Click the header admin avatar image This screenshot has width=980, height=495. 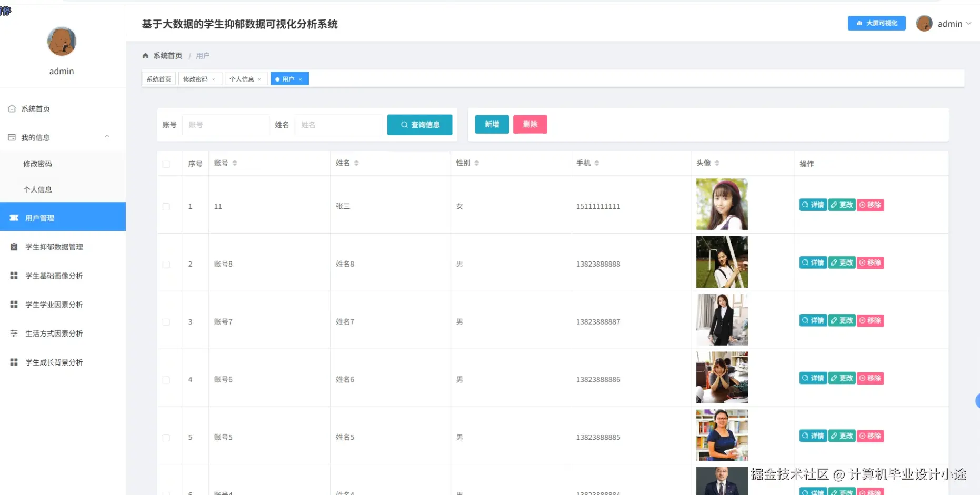click(924, 23)
